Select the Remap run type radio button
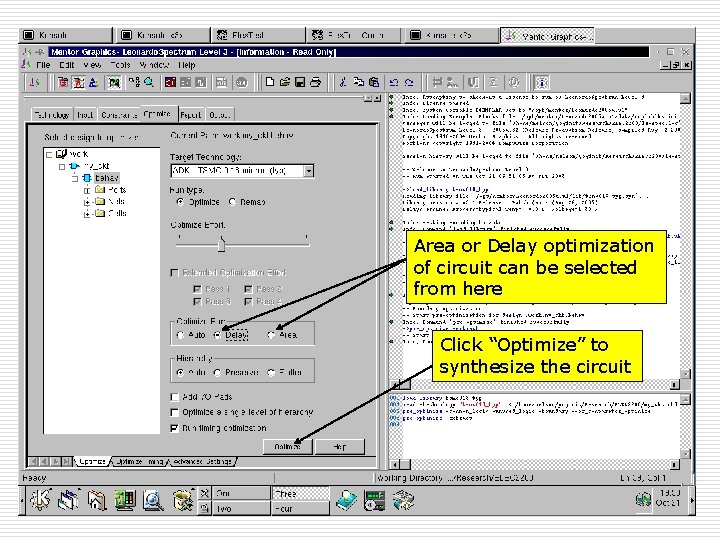The width and height of the screenshot is (720, 540). (x=232, y=202)
